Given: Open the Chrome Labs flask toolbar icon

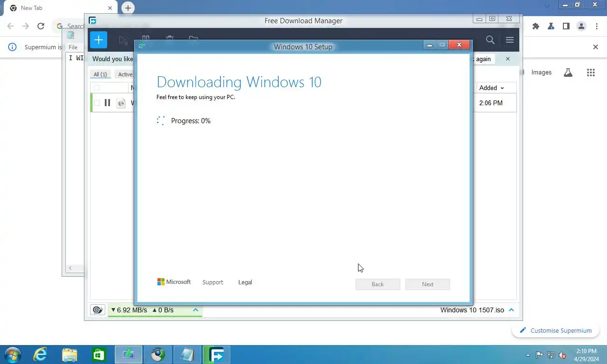Looking at the screenshot, I should point(551,27).
